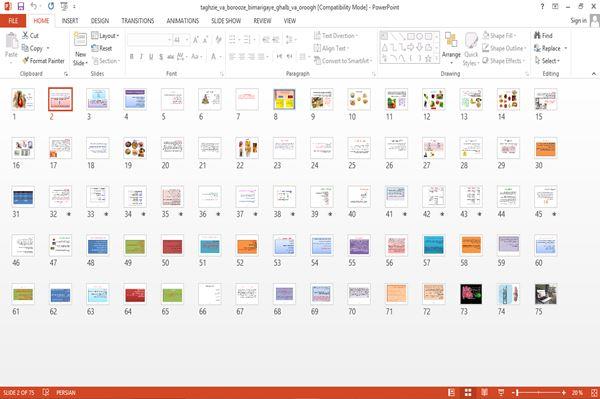Click the Sign in link
Image resolution: width=600 pixels, height=399 pixels.
tap(578, 21)
